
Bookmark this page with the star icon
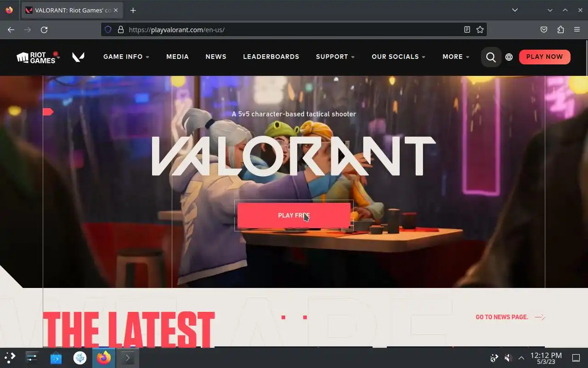coord(480,29)
